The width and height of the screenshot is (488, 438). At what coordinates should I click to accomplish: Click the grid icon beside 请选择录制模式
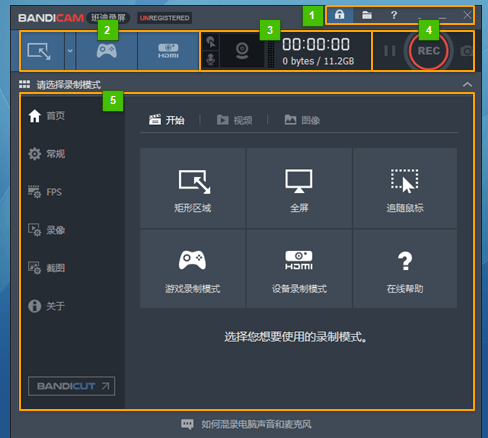coord(24,84)
